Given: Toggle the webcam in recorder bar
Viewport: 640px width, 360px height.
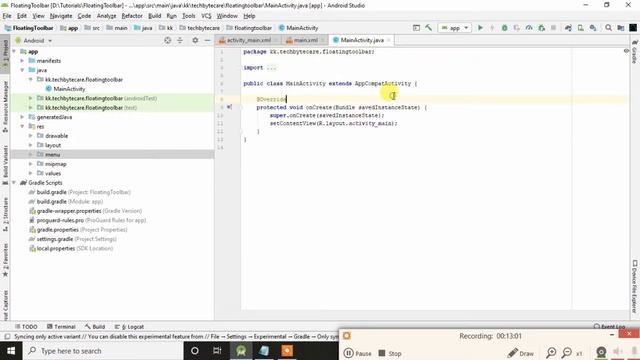Looking at the screenshot, I should point(601,352).
